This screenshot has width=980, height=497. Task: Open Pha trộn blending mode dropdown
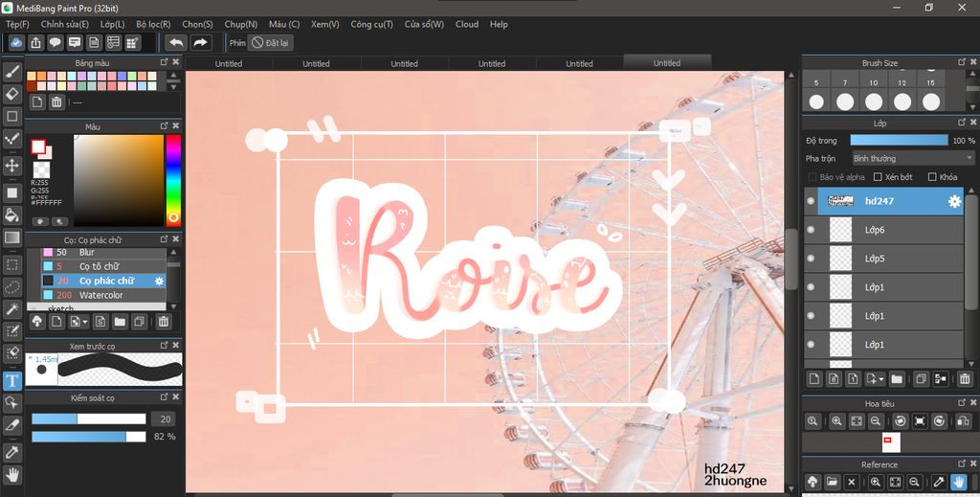coord(914,158)
